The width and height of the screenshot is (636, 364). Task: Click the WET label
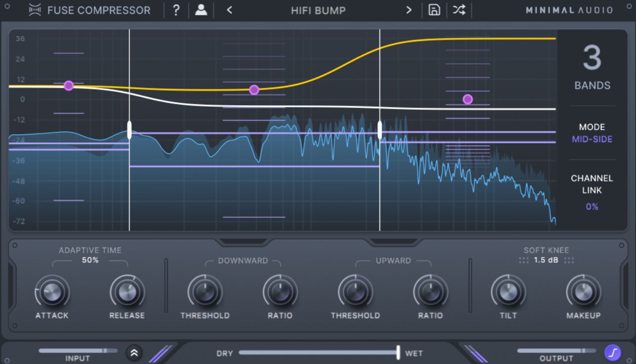(x=414, y=353)
